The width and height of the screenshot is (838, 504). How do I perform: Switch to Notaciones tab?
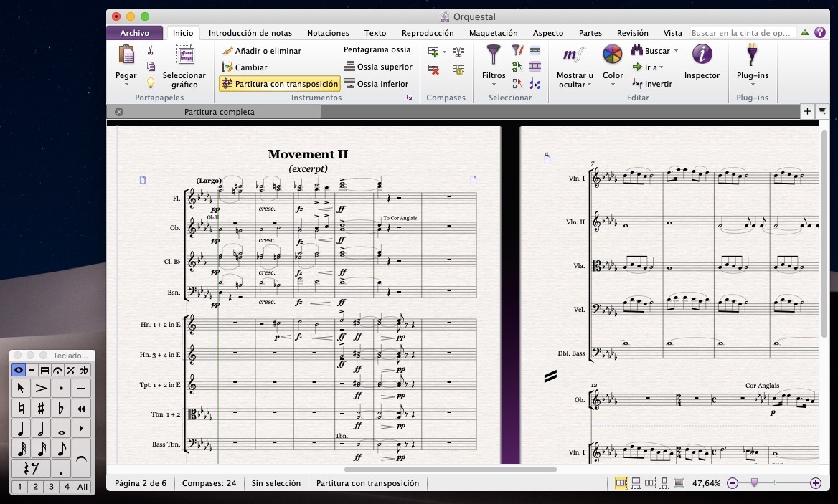tap(328, 33)
